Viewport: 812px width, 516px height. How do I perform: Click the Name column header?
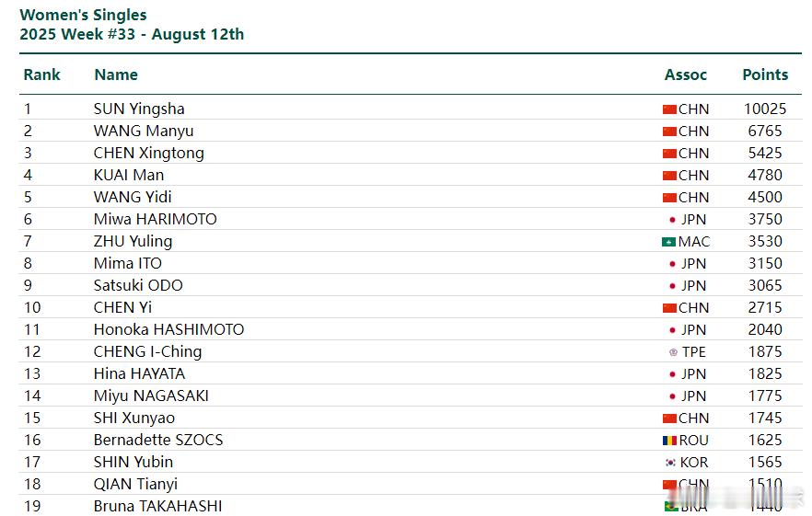pos(116,75)
